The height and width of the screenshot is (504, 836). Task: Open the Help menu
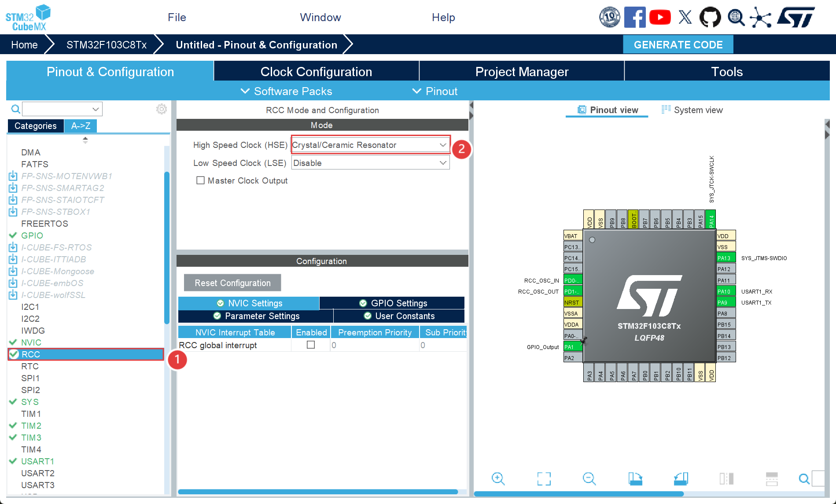[x=443, y=18]
